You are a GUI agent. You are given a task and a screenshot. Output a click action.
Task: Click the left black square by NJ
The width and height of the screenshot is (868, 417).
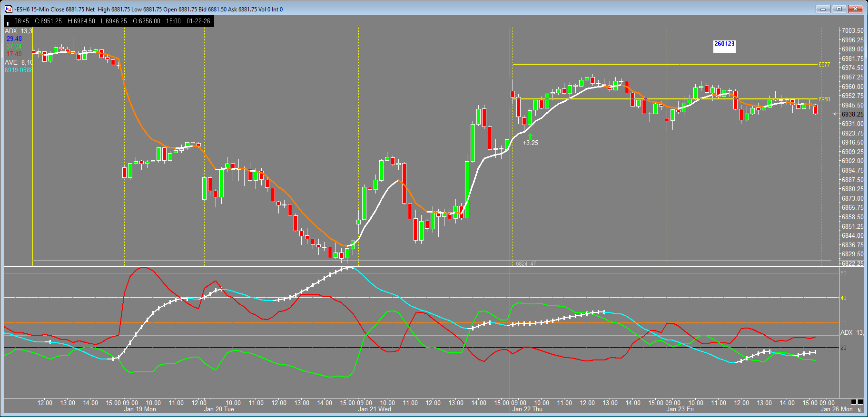click(x=854, y=402)
